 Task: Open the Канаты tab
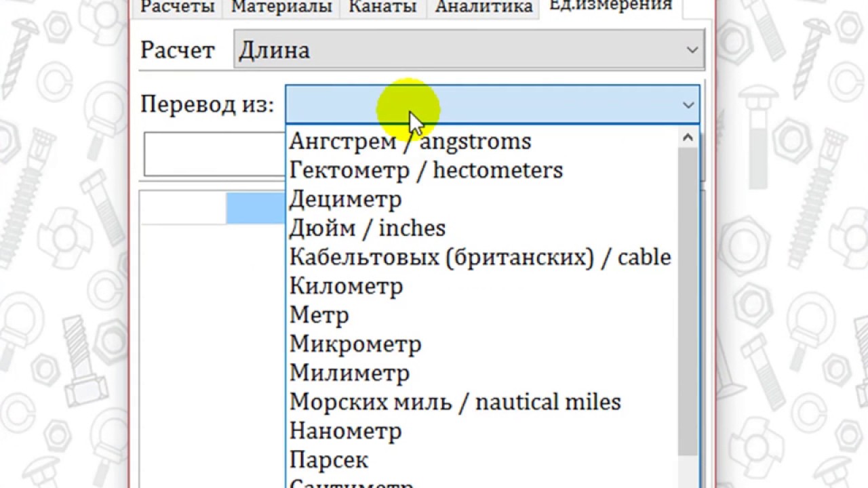click(x=382, y=7)
